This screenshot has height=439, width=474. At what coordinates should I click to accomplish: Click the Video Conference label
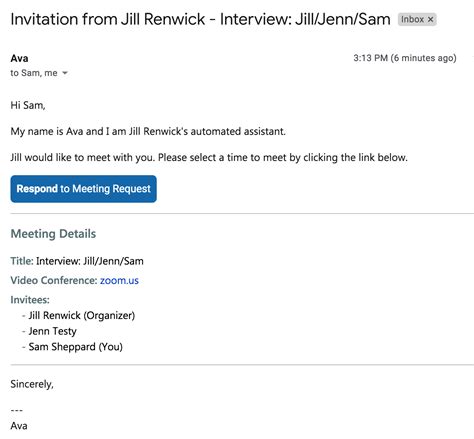pos(54,280)
